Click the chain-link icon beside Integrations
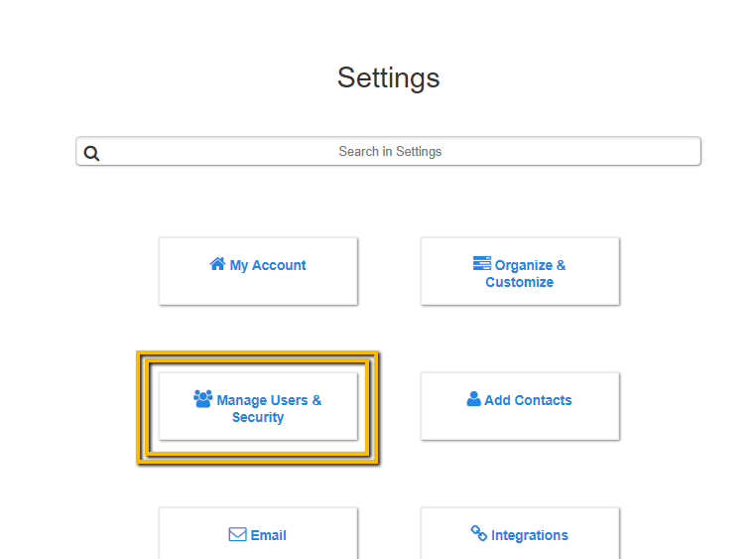 479,534
